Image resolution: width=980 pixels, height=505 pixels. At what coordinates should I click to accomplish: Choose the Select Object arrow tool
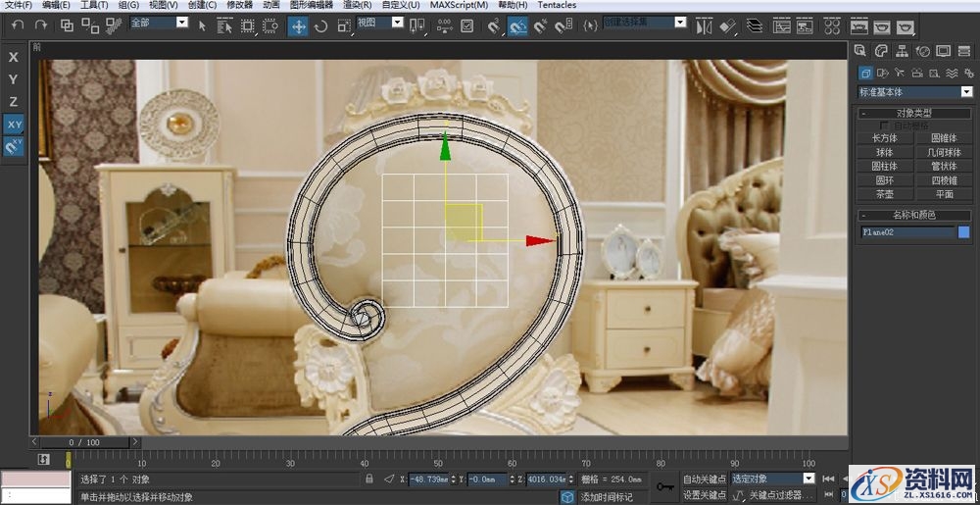[202, 25]
